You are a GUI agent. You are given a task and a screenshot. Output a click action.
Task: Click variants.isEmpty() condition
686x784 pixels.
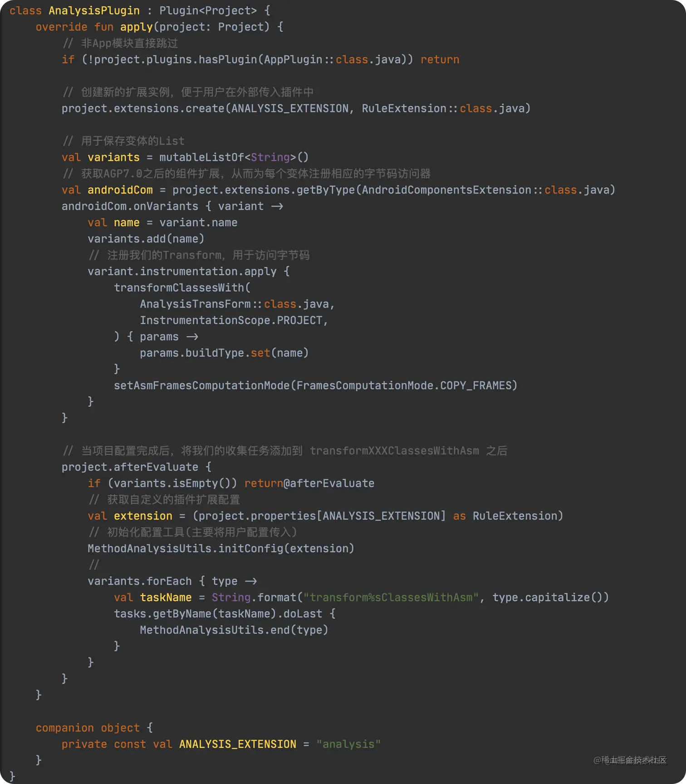[172, 484]
